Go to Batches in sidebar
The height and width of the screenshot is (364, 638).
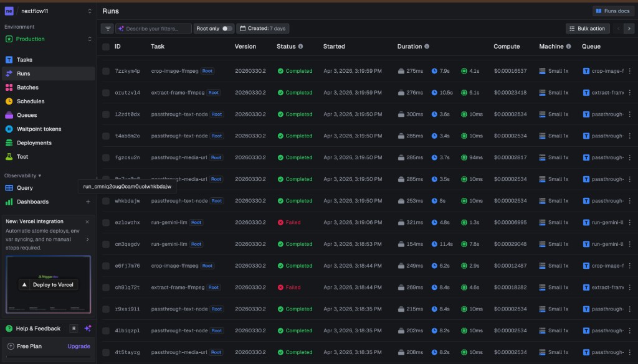pos(48,87)
